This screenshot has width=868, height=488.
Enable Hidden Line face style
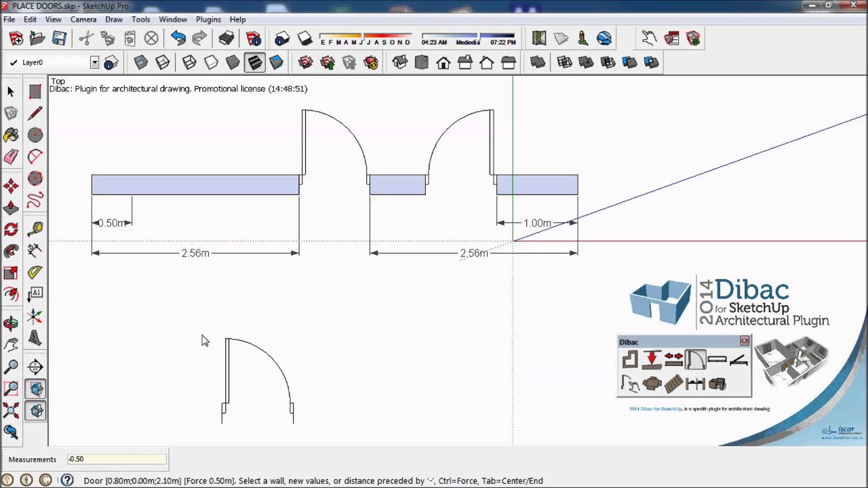coord(211,62)
